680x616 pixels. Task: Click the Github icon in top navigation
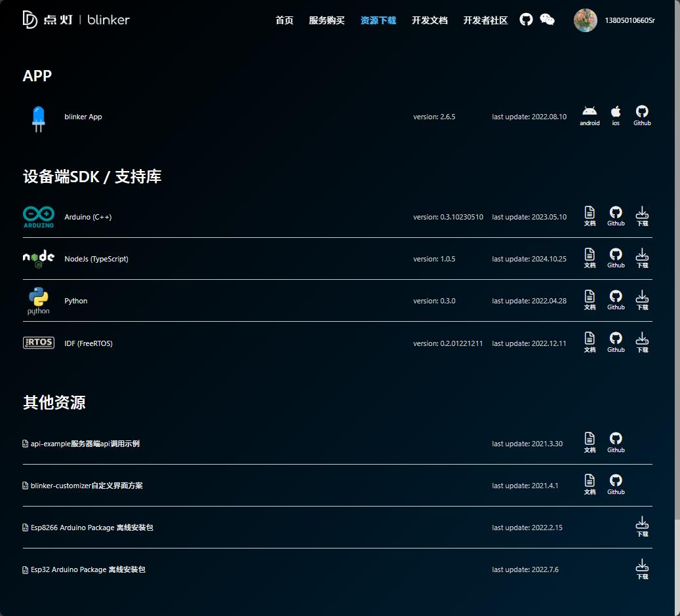point(526,20)
